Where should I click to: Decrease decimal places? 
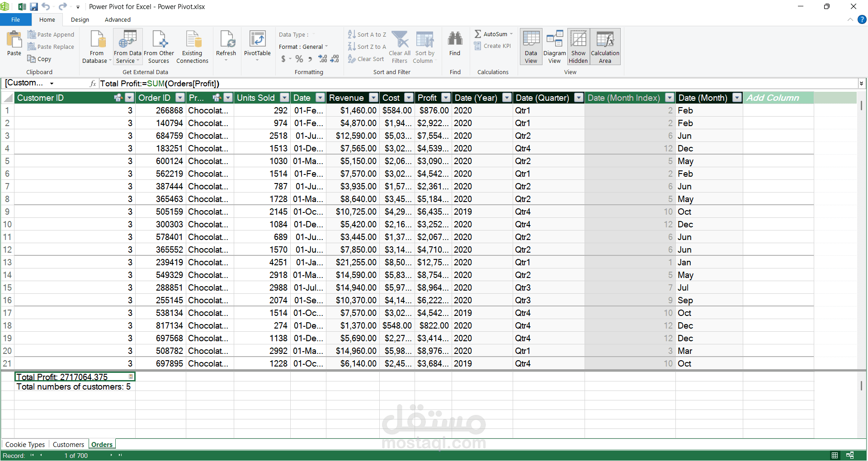coord(335,59)
